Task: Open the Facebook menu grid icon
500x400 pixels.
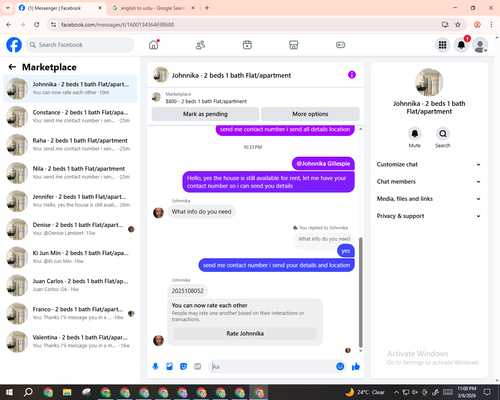Action: click(x=442, y=45)
